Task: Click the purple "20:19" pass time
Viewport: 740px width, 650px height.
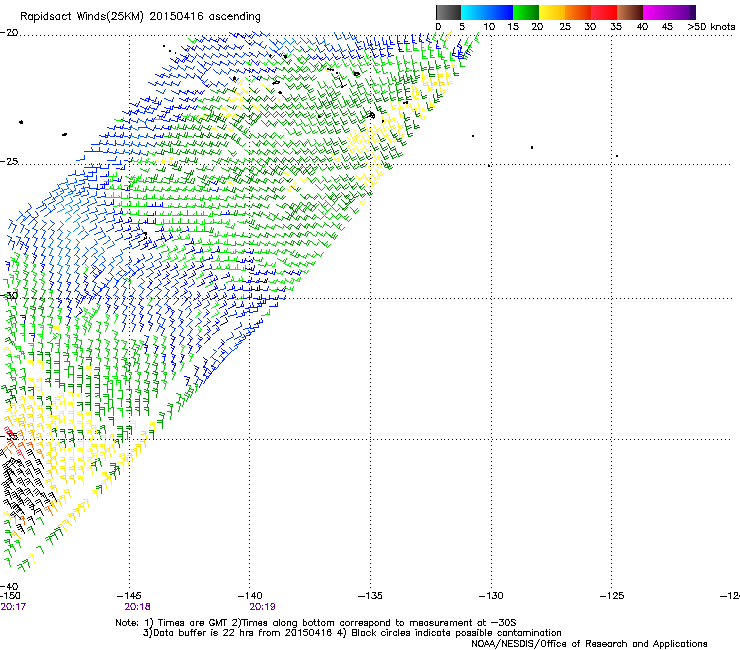Action: (x=262, y=607)
